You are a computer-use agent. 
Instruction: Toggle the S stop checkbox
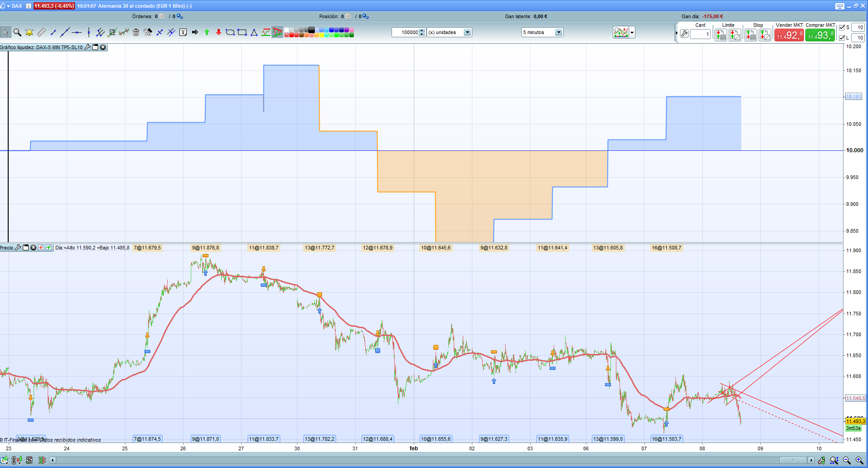coord(842,27)
